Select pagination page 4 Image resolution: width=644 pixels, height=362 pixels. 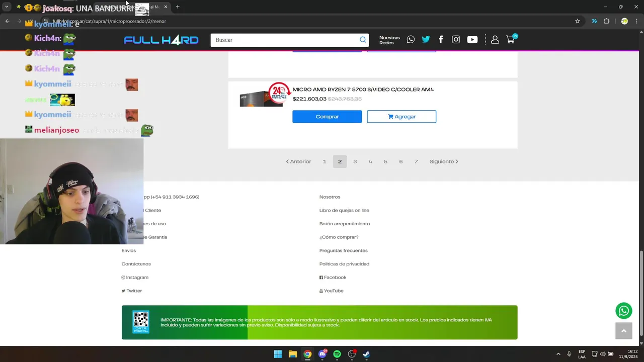pyautogui.click(x=370, y=161)
